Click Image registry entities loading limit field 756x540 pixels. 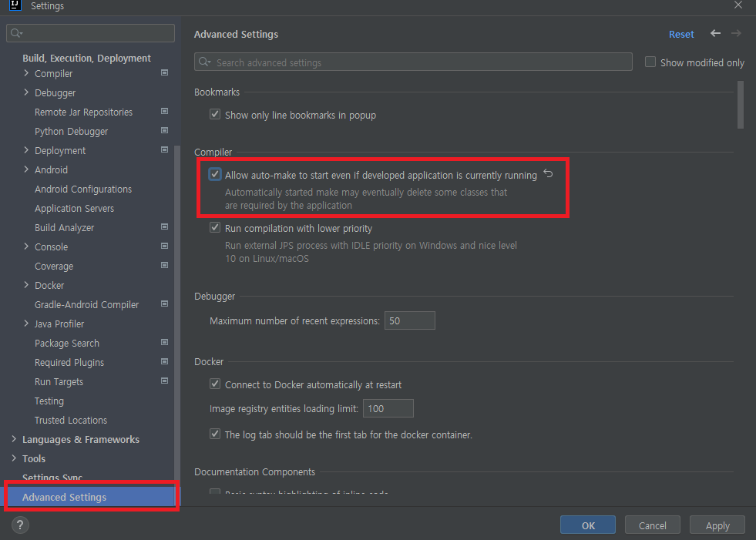(x=388, y=408)
